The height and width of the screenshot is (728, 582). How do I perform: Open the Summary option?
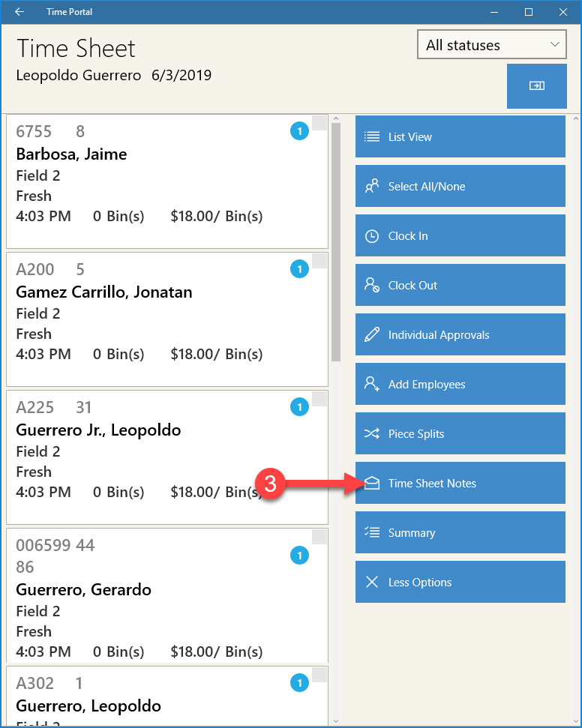tap(460, 532)
